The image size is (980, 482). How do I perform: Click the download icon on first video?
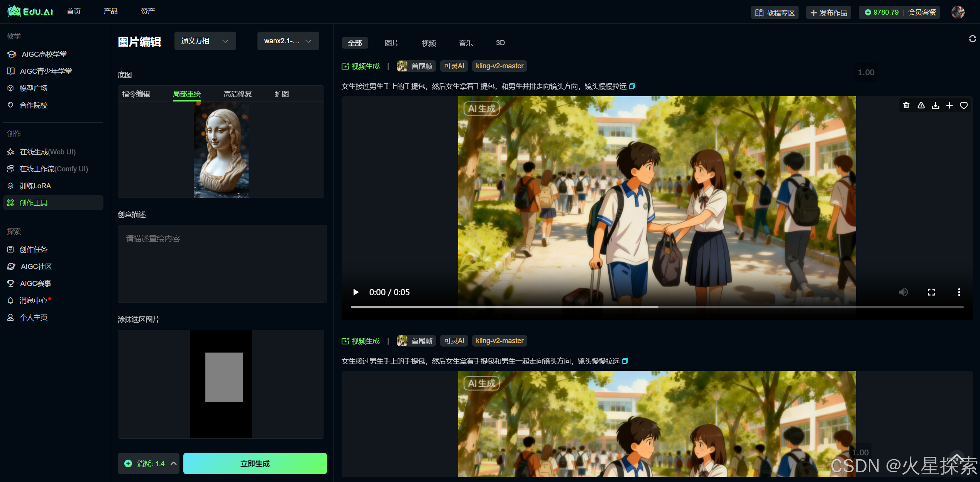coord(935,105)
